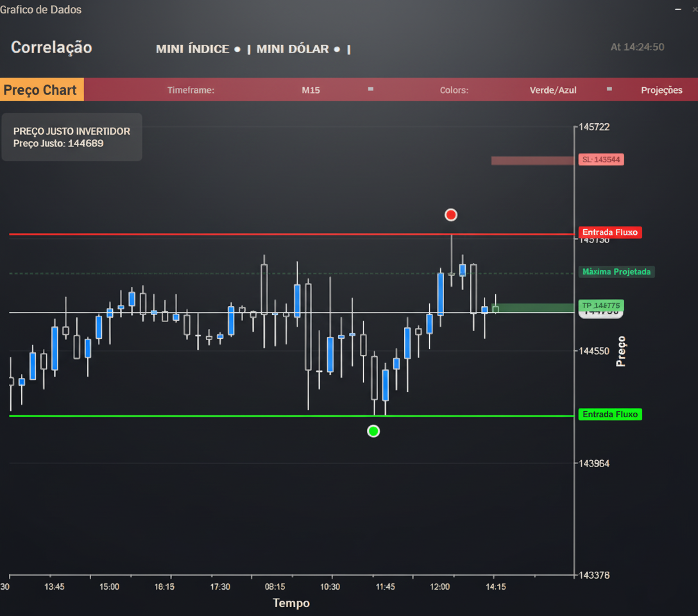Open the Timeframe M15 dropdown
The image size is (698, 616).
[x=311, y=90]
